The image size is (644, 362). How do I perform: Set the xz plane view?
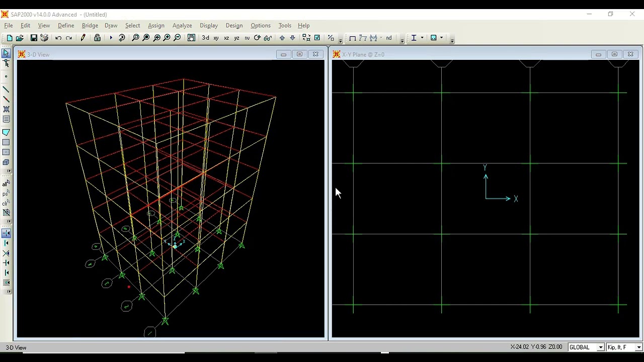click(x=226, y=38)
